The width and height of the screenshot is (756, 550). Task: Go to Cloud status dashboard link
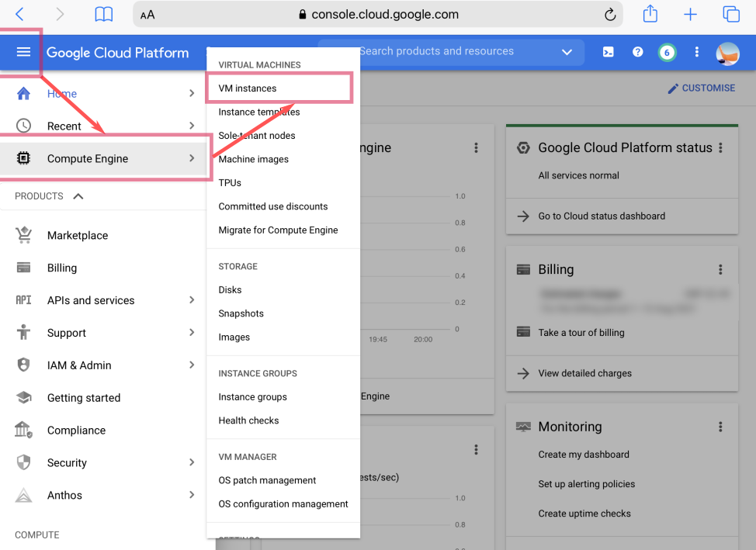pyautogui.click(x=601, y=216)
